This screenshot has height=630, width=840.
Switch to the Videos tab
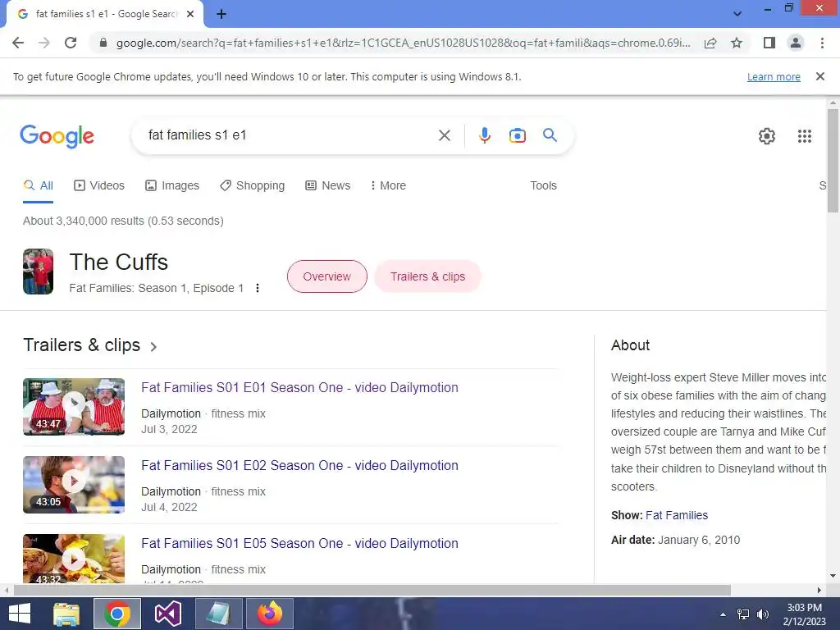click(x=99, y=186)
